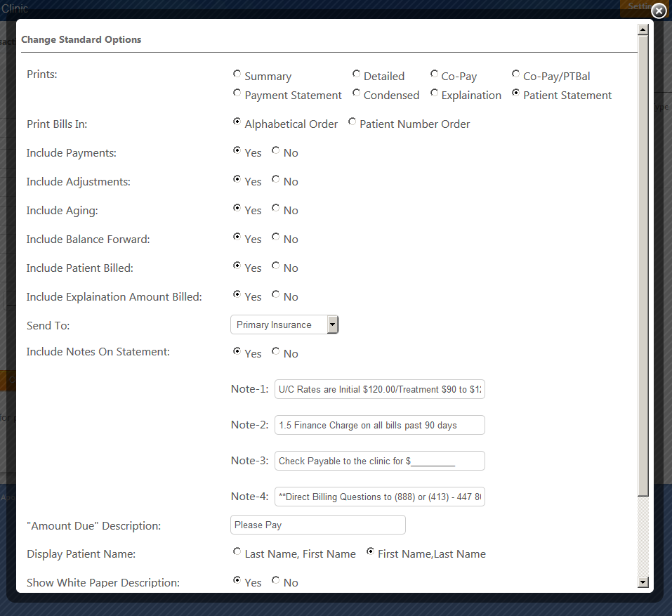Set Show White Paper Description to No
Screen dimensions: 672x616
tap(276, 581)
